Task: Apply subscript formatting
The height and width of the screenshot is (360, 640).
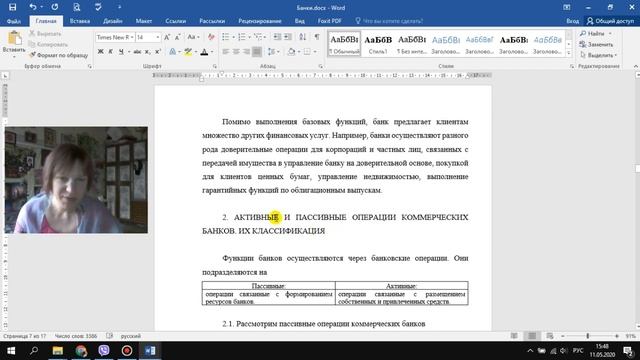Action: (x=147, y=52)
